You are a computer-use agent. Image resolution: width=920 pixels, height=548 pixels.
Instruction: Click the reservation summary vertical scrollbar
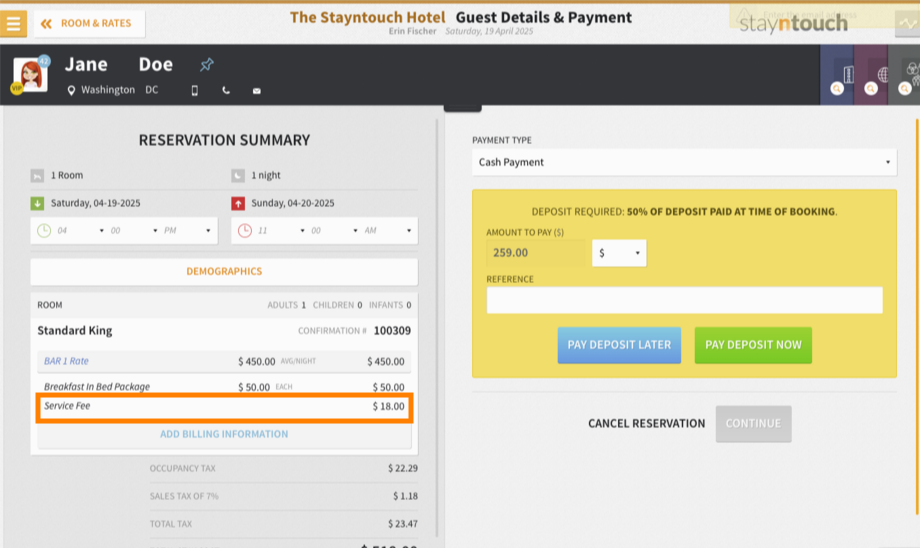[437, 329]
